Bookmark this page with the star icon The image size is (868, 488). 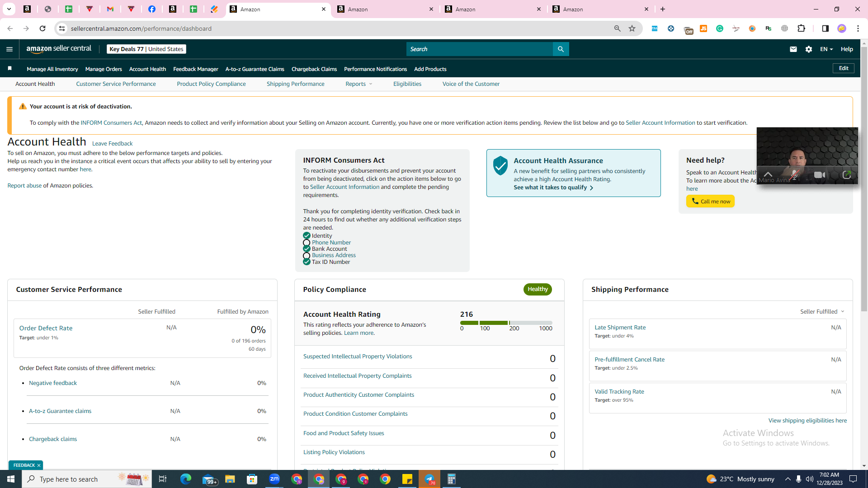point(632,28)
